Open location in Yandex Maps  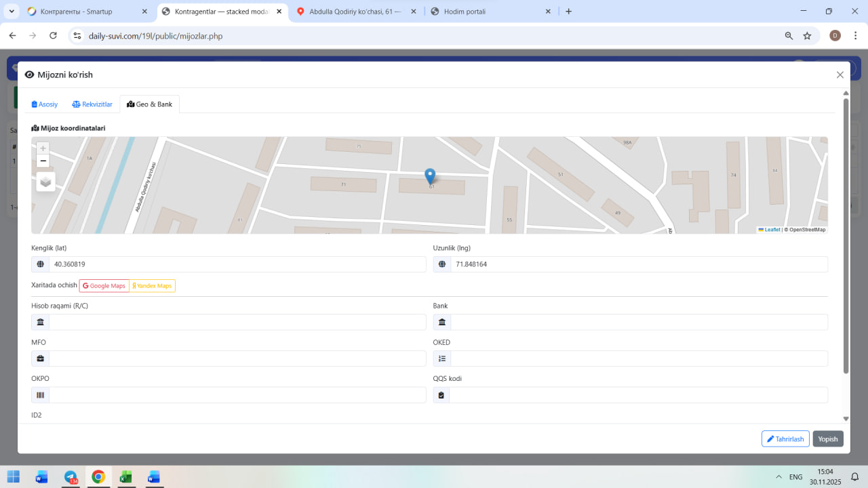point(153,286)
